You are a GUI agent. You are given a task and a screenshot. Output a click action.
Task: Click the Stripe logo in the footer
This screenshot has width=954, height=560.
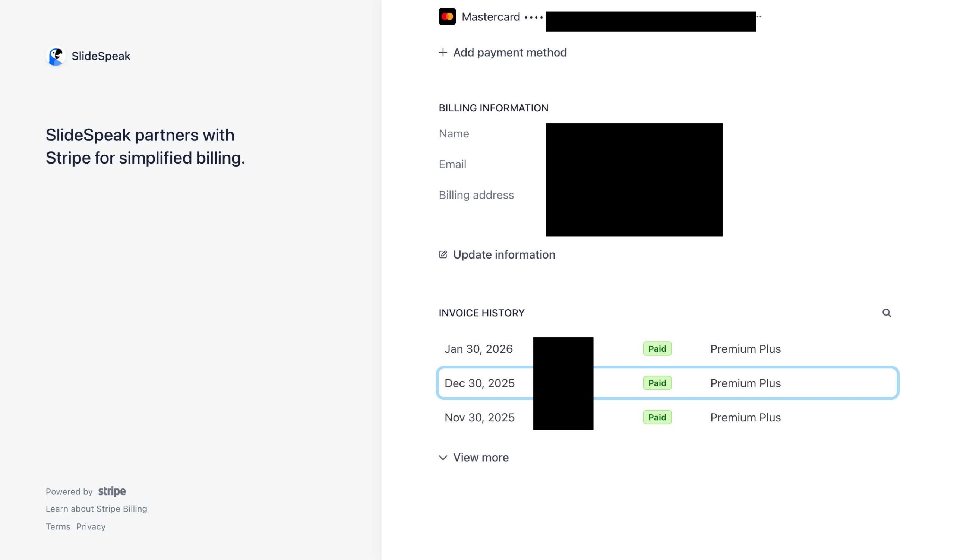pos(112,491)
